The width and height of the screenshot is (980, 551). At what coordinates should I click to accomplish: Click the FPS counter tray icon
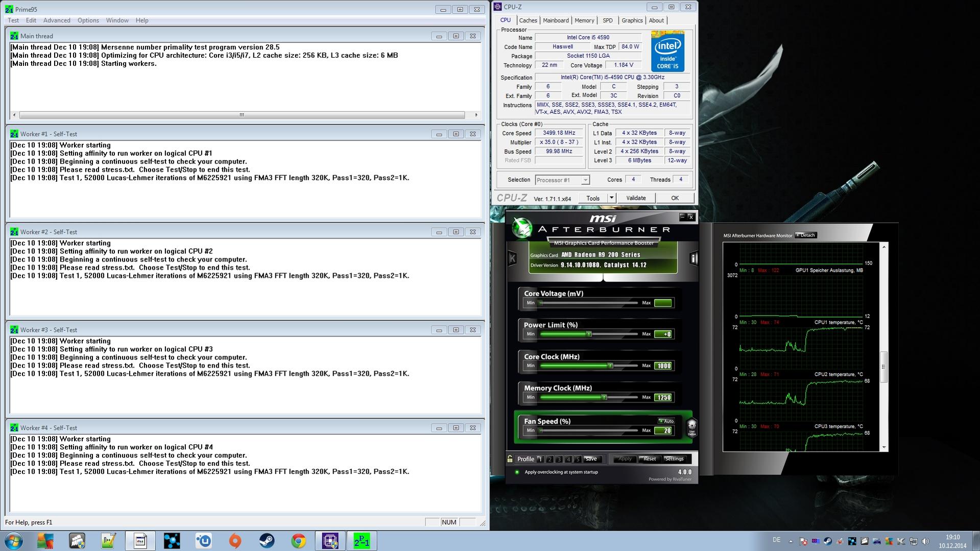coord(816,541)
